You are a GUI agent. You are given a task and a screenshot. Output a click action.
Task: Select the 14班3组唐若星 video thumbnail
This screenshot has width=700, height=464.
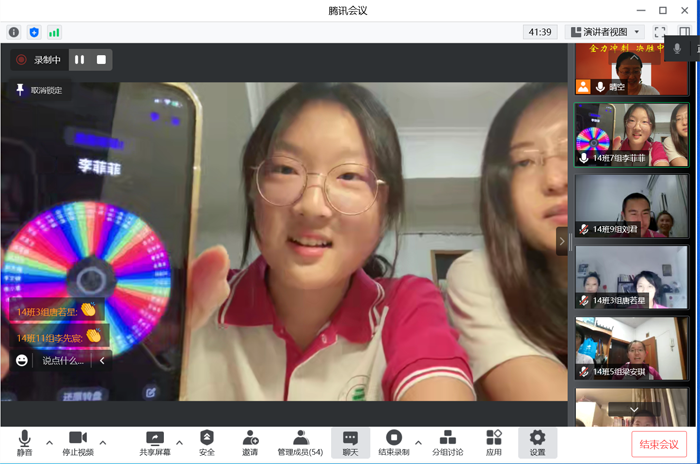[631, 277]
